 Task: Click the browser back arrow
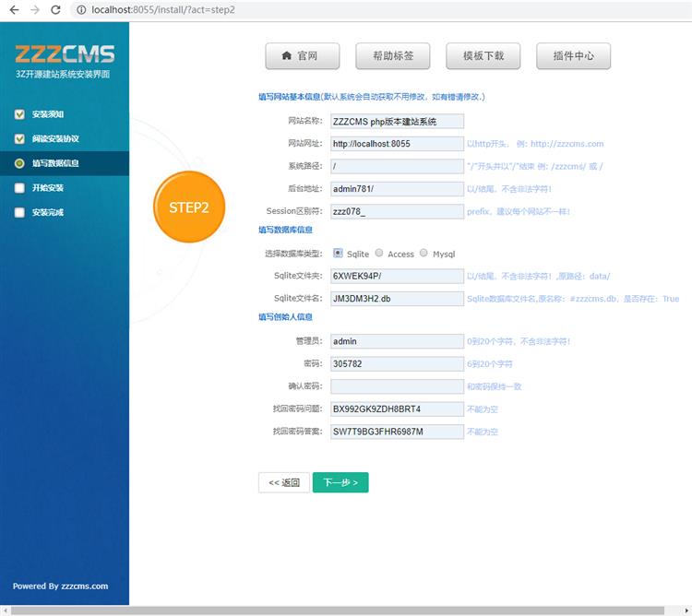(14, 9)
